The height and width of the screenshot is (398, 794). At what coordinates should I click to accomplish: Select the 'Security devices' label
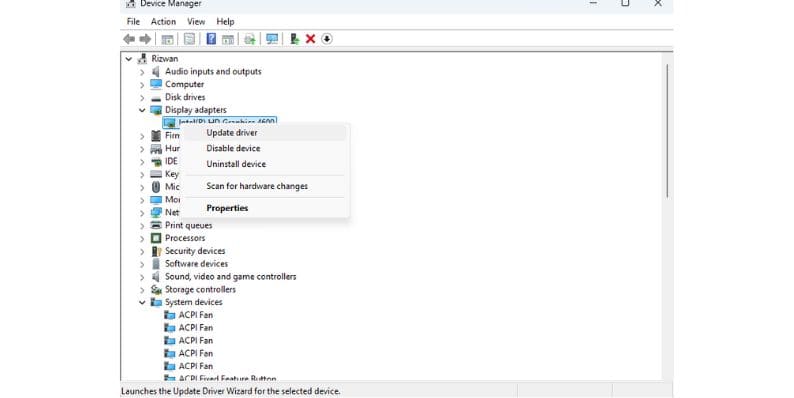pos(195,251)
